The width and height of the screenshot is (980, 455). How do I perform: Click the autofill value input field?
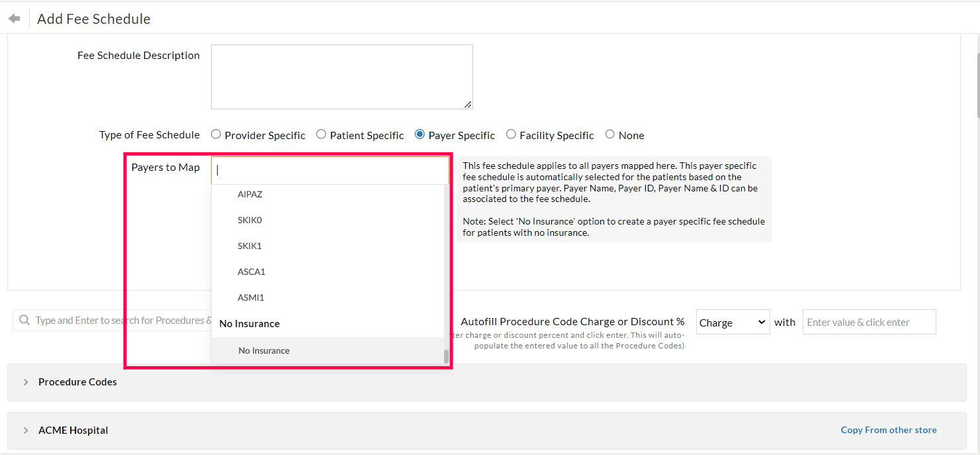pos(869,323)
